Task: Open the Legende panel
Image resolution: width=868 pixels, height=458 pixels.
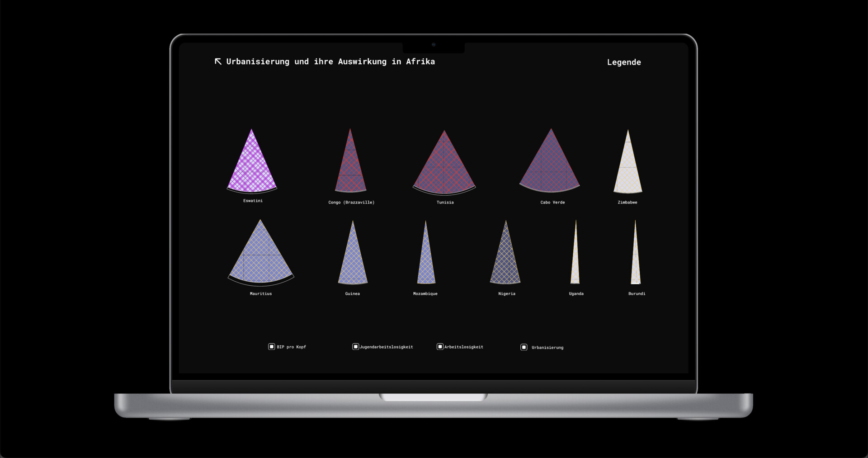Action: [x=624, y=62]
